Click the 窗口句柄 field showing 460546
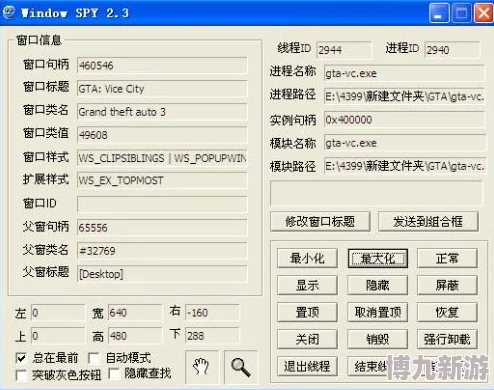The image size is (494, 390). click(162, 65)
